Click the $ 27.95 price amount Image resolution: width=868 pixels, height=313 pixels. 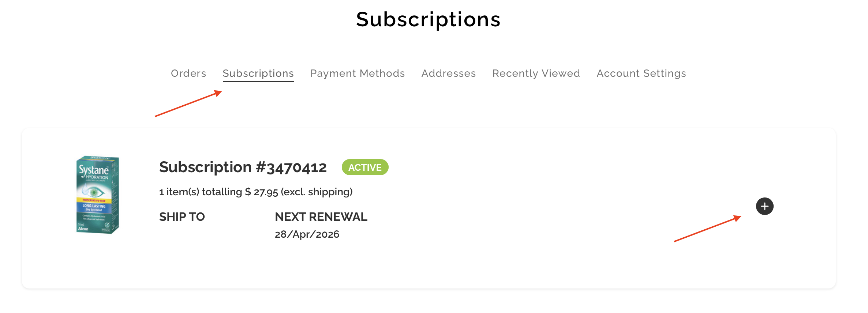[x=261, y=192]
